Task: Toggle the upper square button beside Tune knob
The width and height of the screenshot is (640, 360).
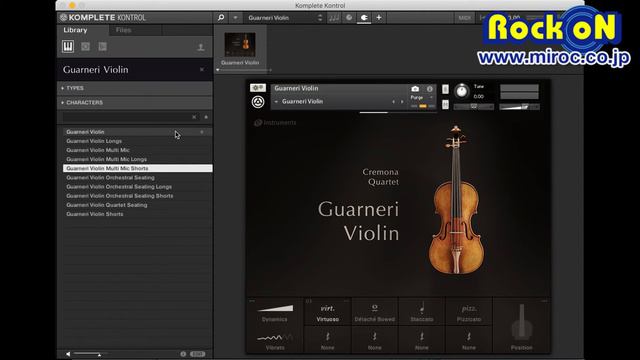Action: click(445, 89)
